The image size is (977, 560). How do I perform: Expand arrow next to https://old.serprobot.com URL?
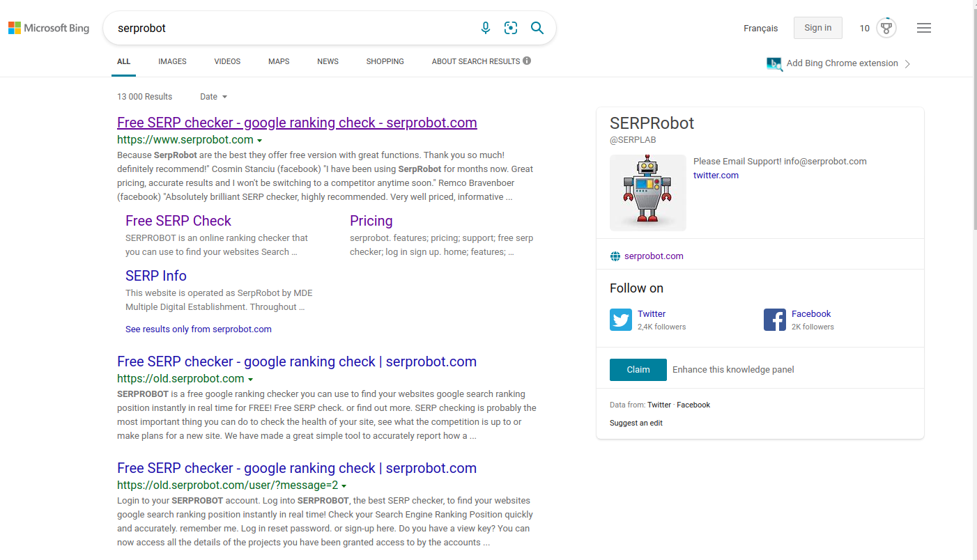pyautogui.click(x=251, y=380)
